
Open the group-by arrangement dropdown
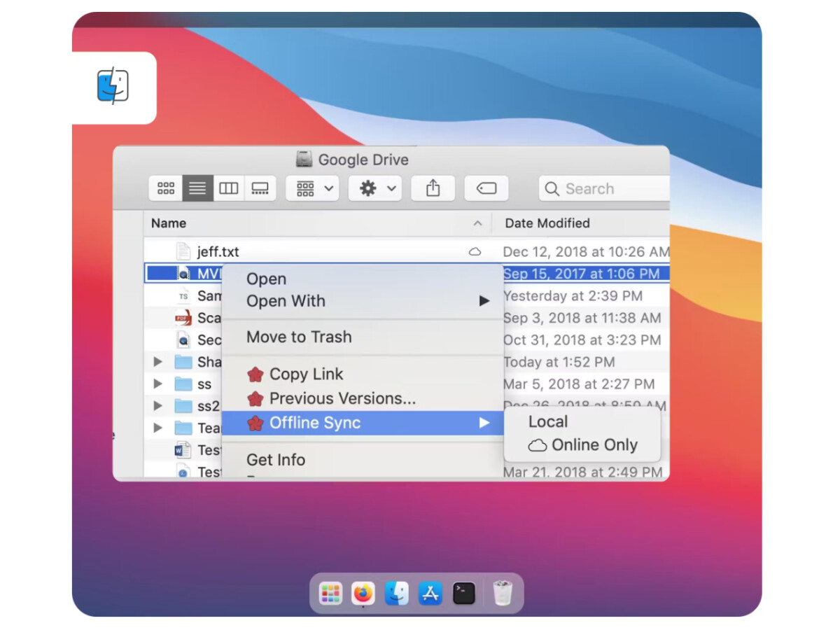click(x=313, y=188)
